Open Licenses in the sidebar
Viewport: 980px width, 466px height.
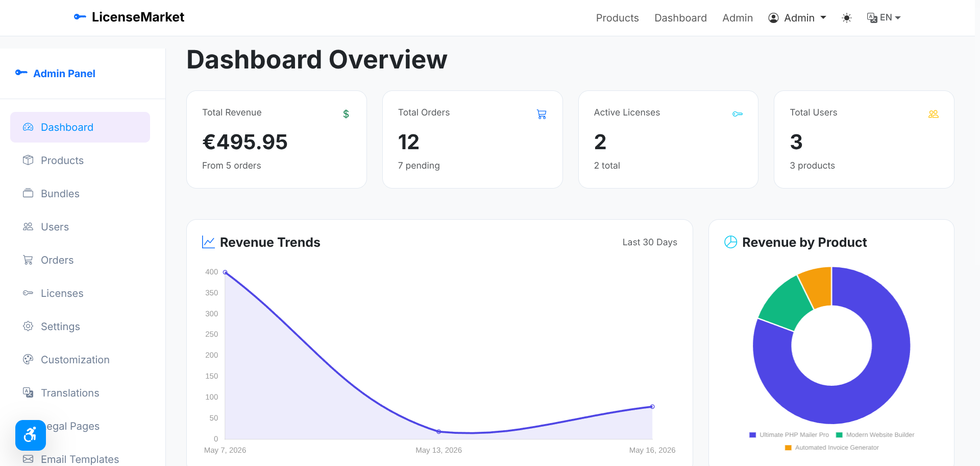tap(80, 293)
